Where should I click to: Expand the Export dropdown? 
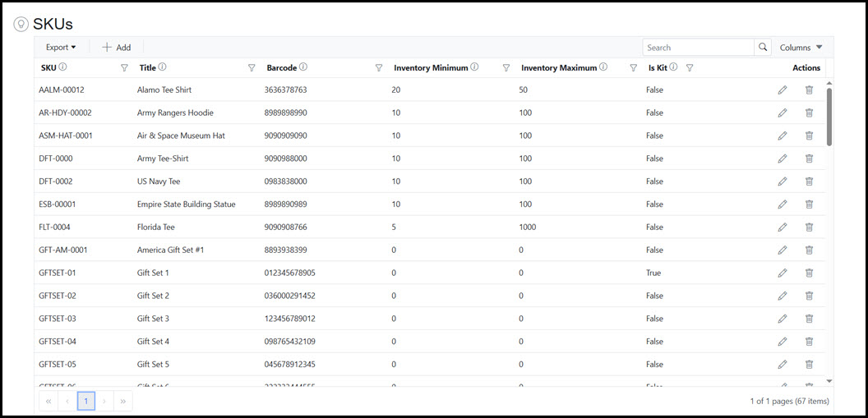[x=61, y=48]
